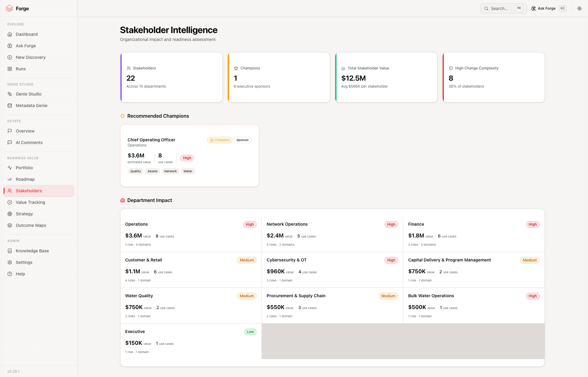Screen dimensions: 588x377
Task: Open the Bulk Water Operations card
Action: coord(474,305)
